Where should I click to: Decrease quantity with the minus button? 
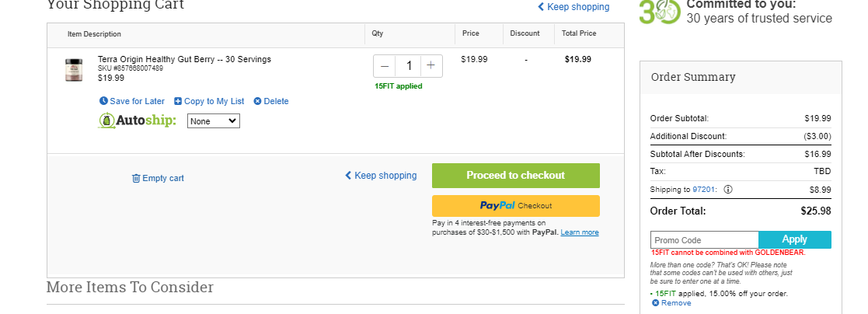(385, 67)
